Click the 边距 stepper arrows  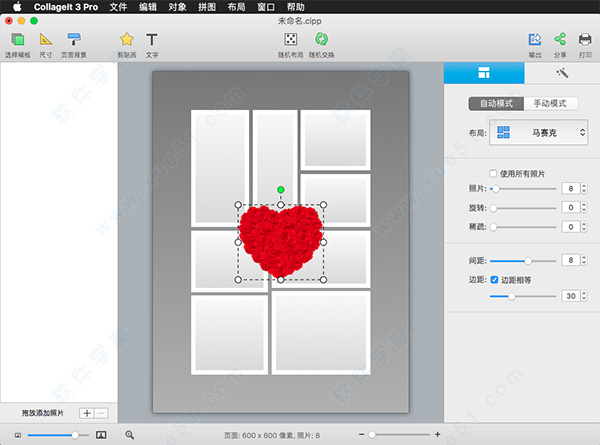tap(584, 296)
